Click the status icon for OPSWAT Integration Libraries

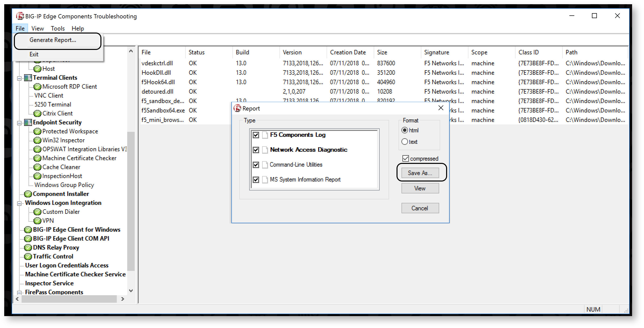pos(37,149)
